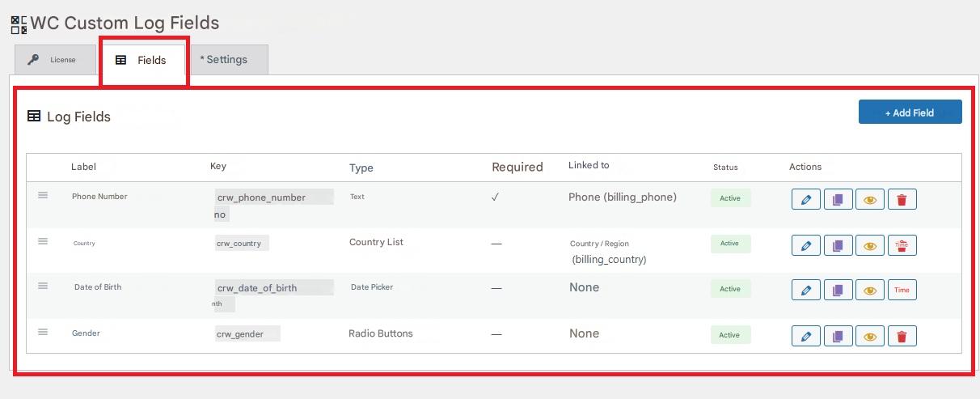980x399 pixels.
Task: Click the Add Field button
Action: (x=910, y=112)
